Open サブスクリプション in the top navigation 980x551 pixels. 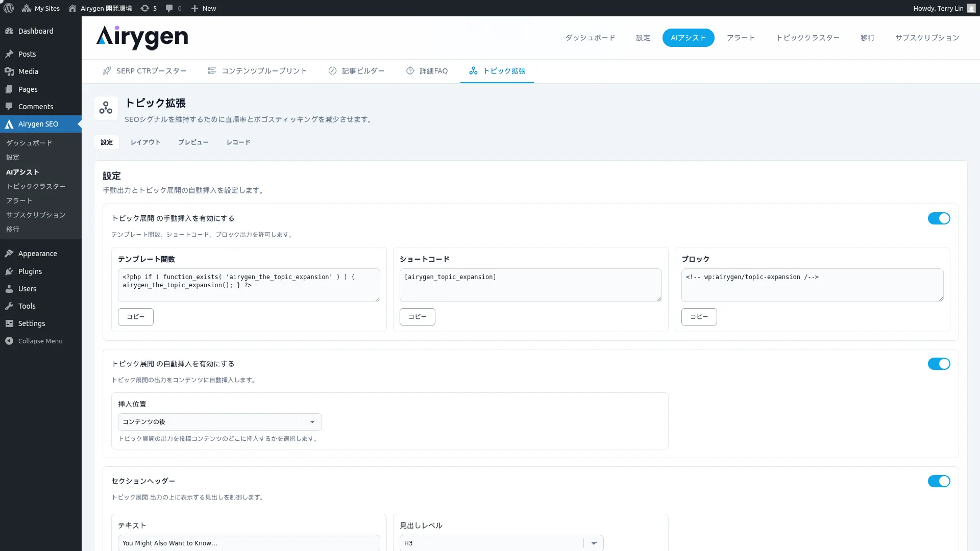(x=927, y=38)
